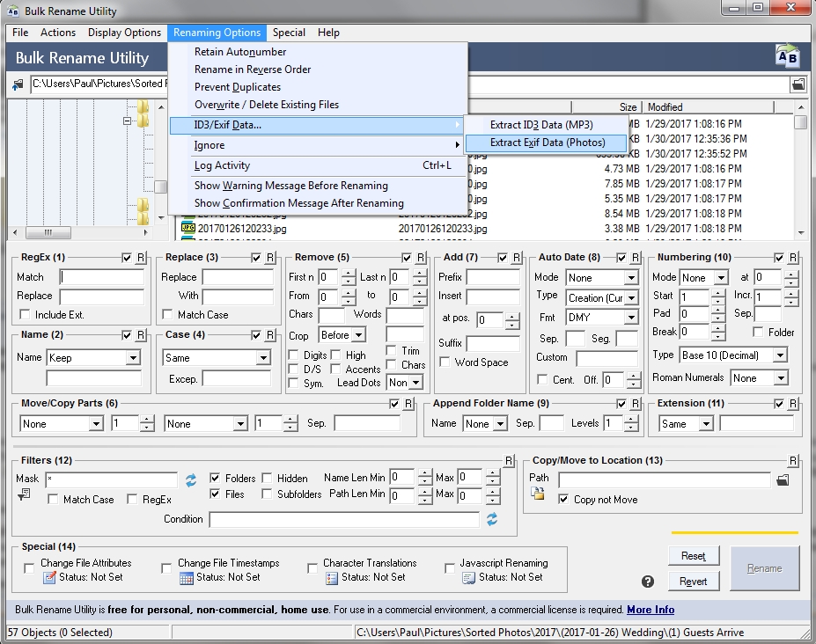Open the Auto Date Fmt DMY dropdown
The height and width of the screenshot is (644, 816).
click(x=631, y=318)
